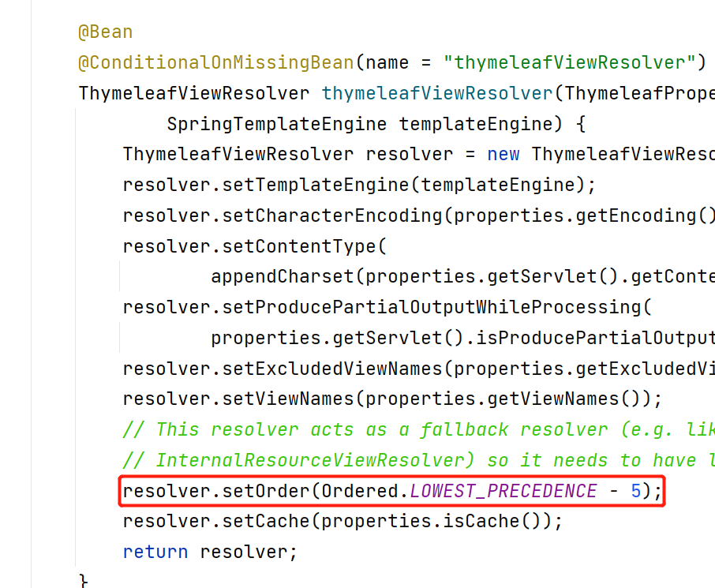Image resolution: width=715 pixels, height=588 pixels.
Task: Click the return keyword
Action: pos(155,552)
